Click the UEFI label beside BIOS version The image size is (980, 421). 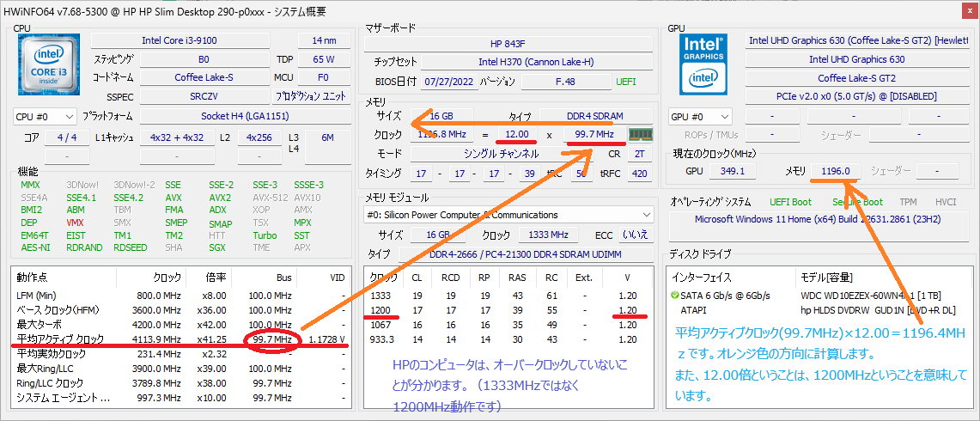[625, 82]
